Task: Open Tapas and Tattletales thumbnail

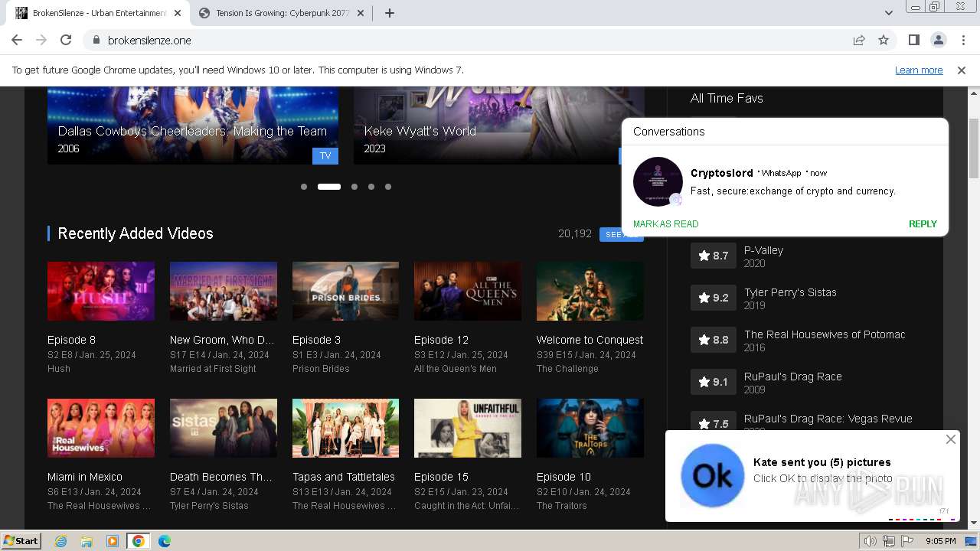Action: 345,429
